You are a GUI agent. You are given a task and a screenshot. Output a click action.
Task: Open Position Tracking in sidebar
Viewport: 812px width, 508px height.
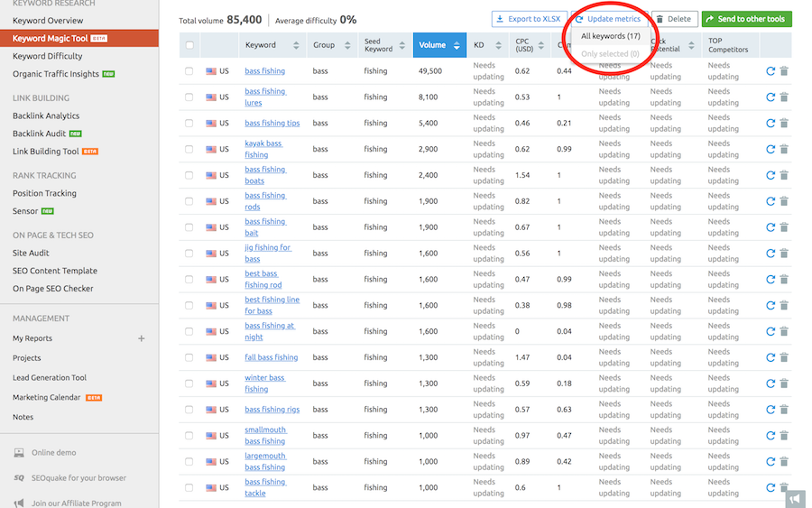pyautogui.click(x=44, y=193)
